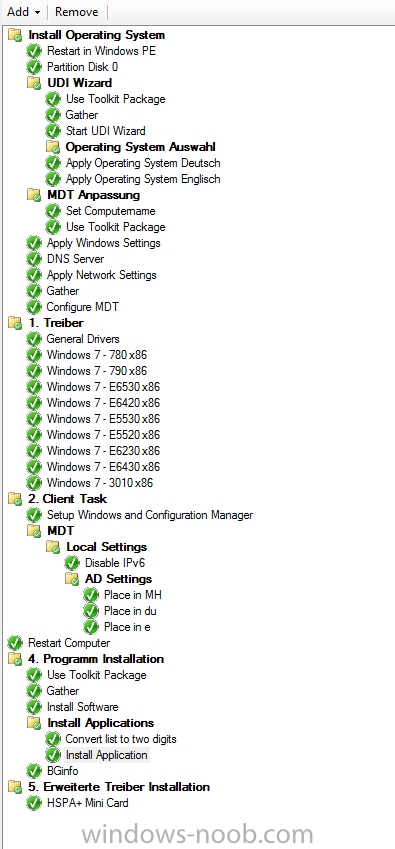Click the AD Settings folder icon
This screenshot has width=395, height=849.
(72, 579)
